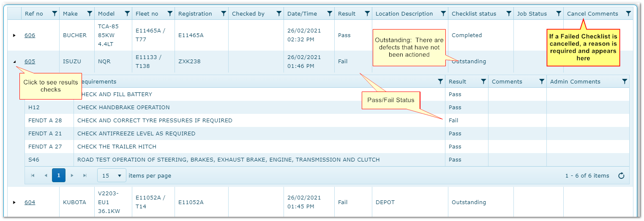Filter the Registration column
Image resolution: width=644 pixels, height=221 pixels.
[x=224, y=14]
